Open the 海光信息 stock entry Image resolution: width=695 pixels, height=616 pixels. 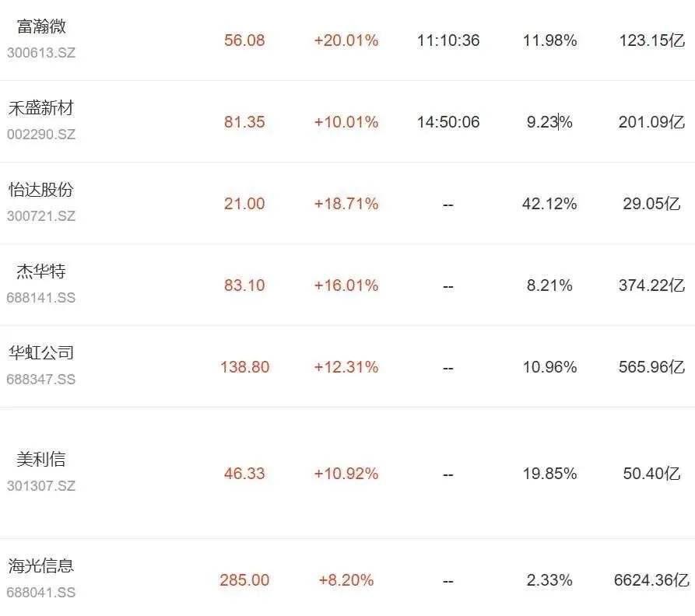[x=41, y=565]
